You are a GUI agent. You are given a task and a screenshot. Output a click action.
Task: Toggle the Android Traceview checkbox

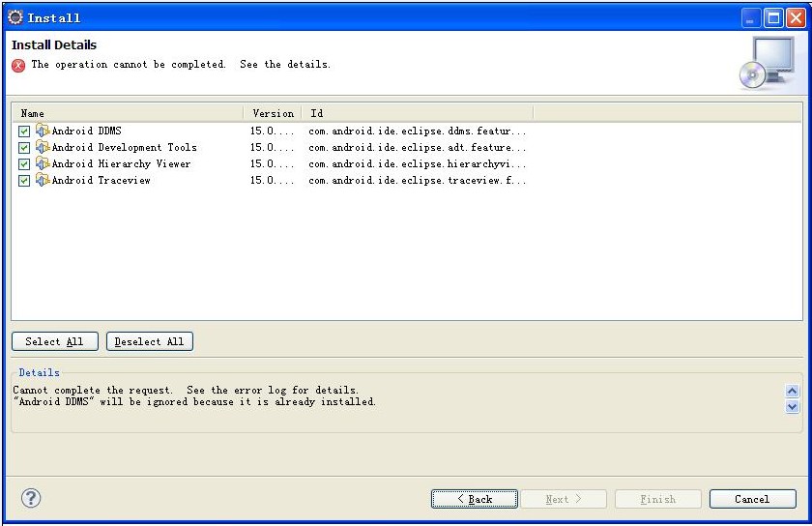coord(24,181)
